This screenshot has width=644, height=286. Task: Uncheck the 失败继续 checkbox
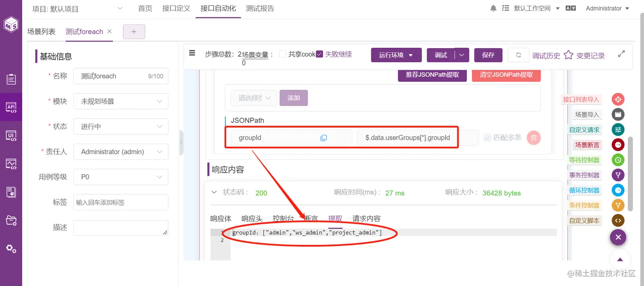[319, 54]
